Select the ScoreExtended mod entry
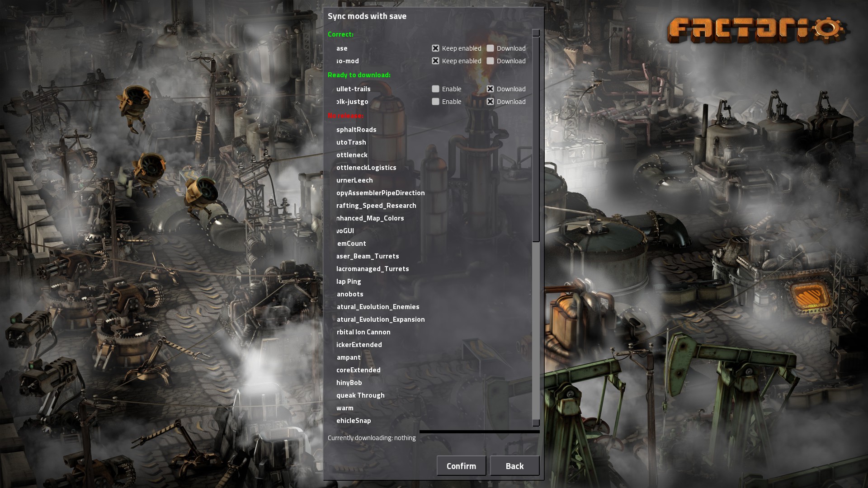868x488 pixels. coord(359,370)
